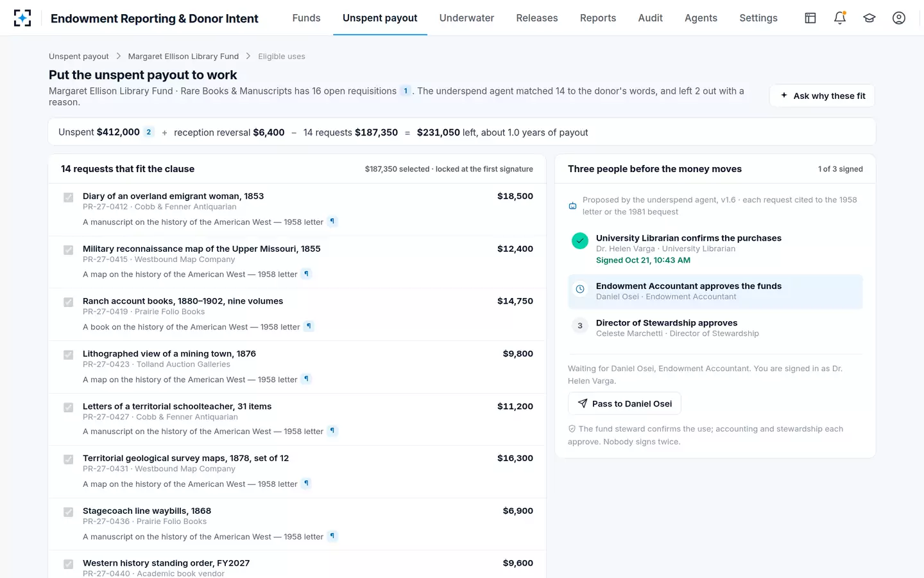Toggle checkbox for Diary of an overland emigrant woman
The image size is (924, 578).
pyautogui.click(x=69, y=197)
